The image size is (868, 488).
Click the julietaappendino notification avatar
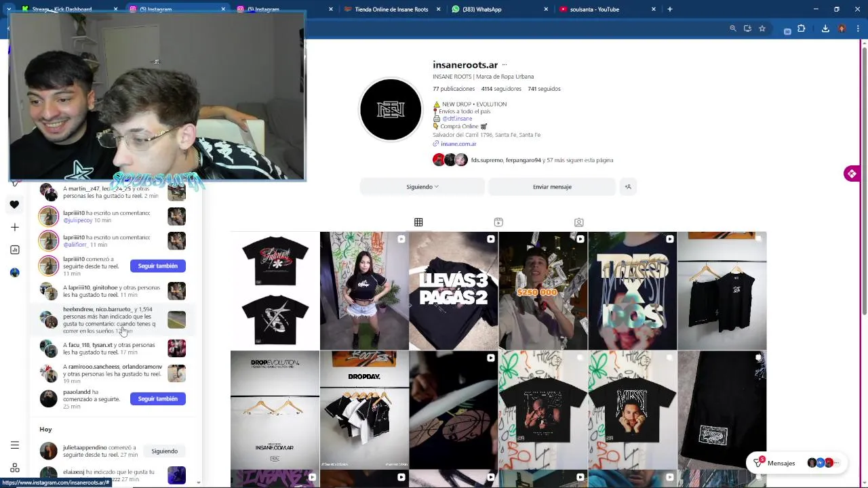[48, 451]
